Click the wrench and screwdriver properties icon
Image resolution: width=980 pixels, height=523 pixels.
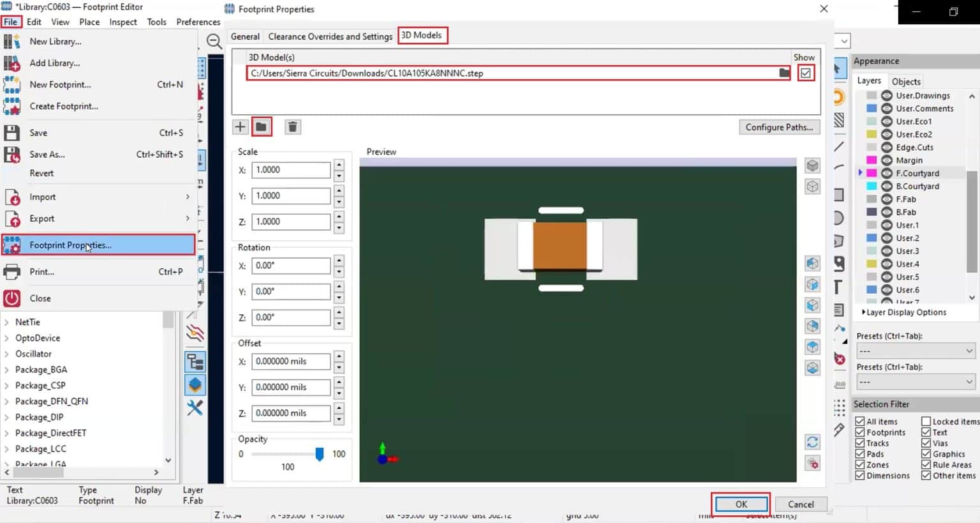(195, 408)
